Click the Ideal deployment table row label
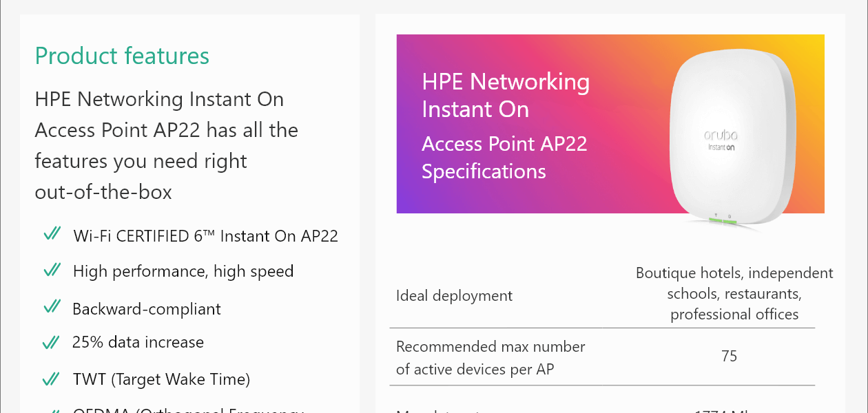The height and width of the screenshot is (413, 868). pos(454,296)
